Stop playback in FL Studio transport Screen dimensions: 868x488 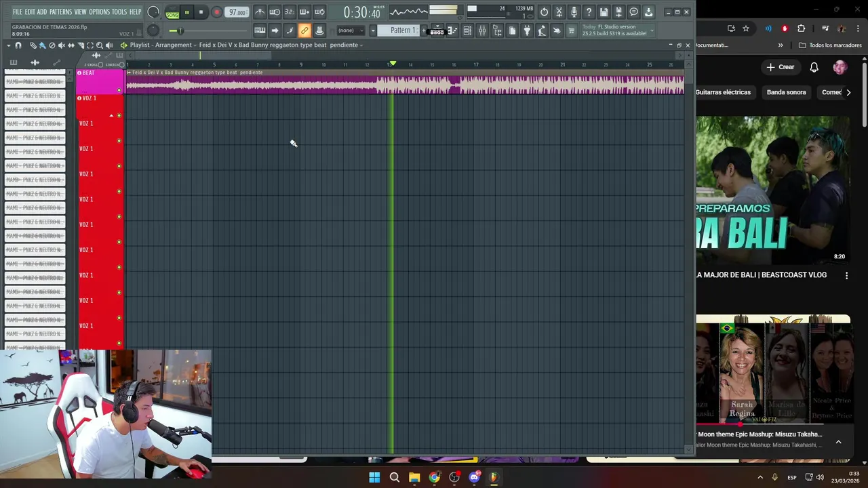click(x=201, y=12)
